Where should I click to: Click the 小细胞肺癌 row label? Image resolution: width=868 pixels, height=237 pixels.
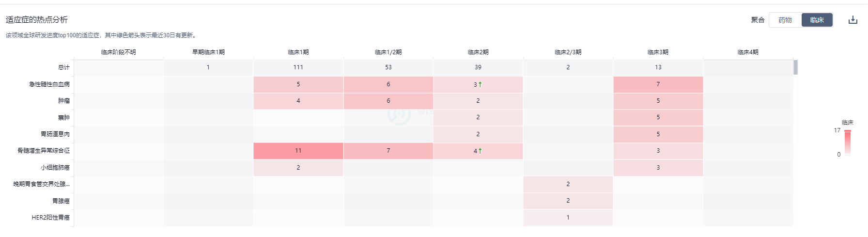click(55, 168)
